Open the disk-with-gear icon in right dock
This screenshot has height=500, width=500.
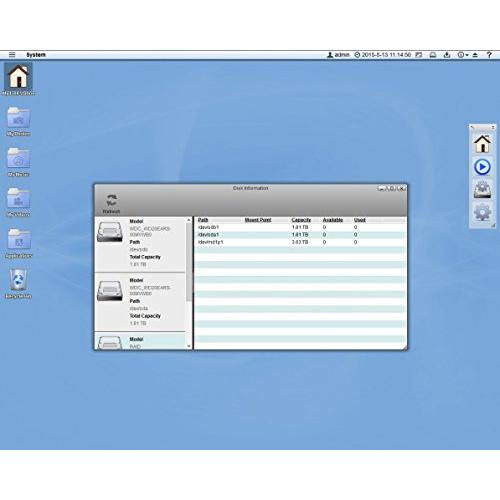point(482,189)
